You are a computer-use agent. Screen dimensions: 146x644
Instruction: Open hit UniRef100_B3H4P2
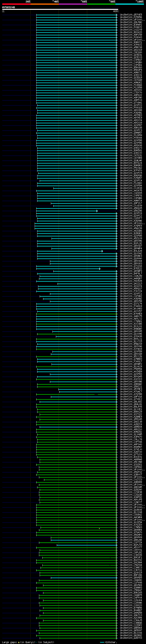click(x=131, y=25)
